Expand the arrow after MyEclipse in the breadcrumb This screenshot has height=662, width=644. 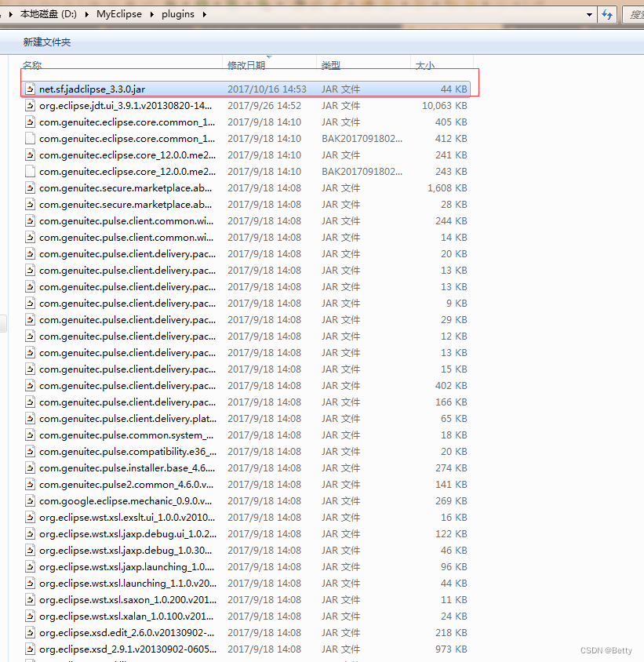click(x=151, y=14)
